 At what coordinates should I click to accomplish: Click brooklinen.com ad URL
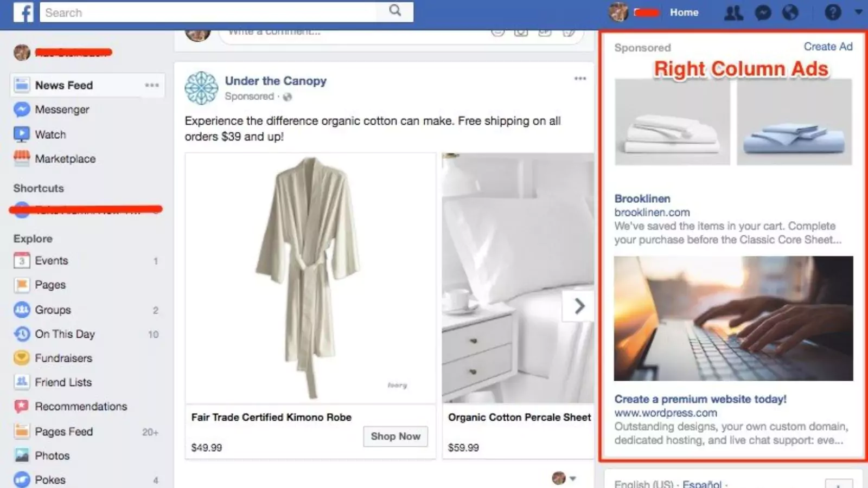coord(652,213)
